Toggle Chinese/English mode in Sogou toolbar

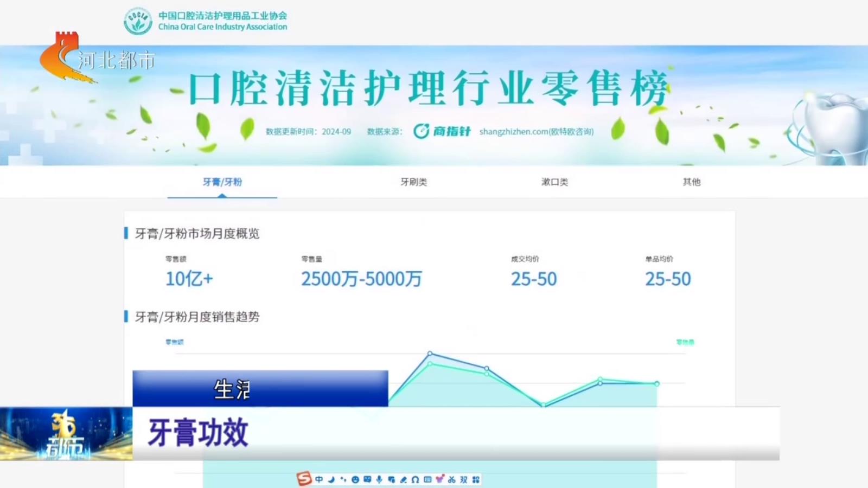tap(319, 479)
